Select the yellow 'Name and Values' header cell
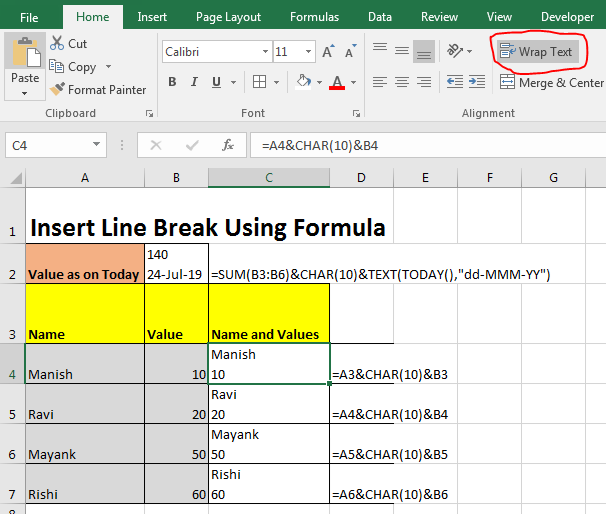 coord(269,313)
